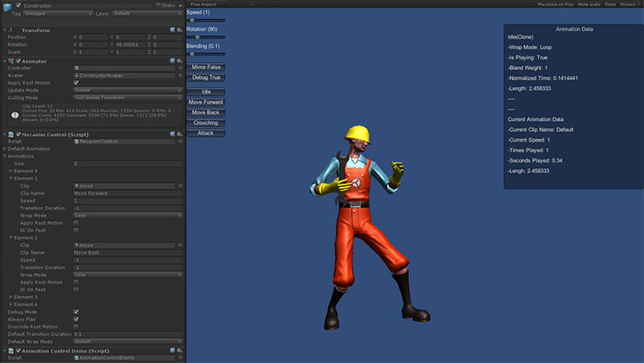Image resolution: width=644 pixels, height=363 pixels.
Task: Click the Avatar object picker circle
Action: [180, 75]
